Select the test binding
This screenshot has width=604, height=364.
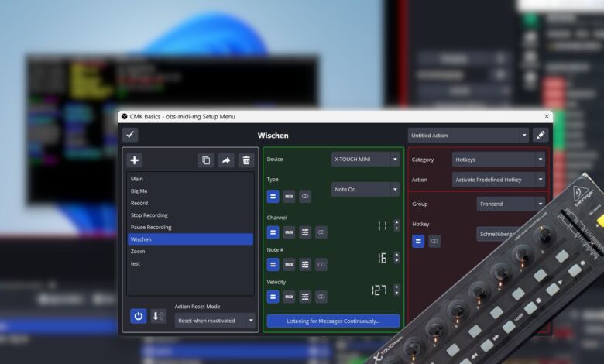(190, 263)
